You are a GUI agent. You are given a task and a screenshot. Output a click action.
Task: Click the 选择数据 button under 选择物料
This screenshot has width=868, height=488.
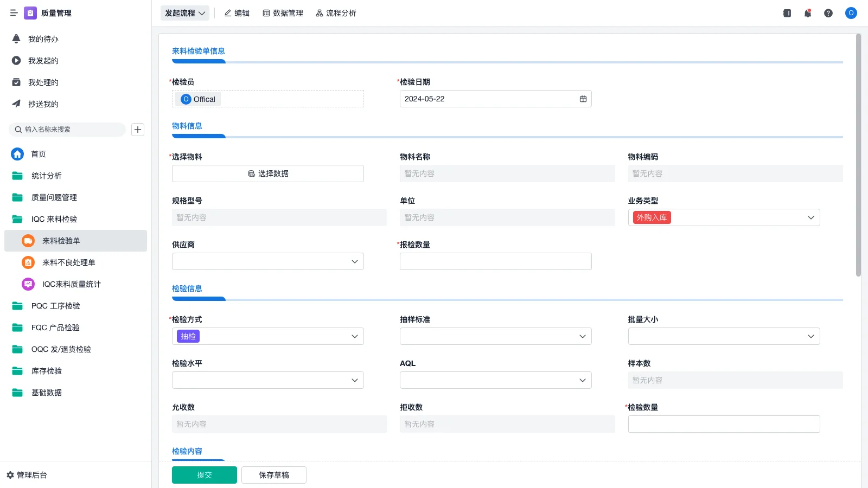267,174
